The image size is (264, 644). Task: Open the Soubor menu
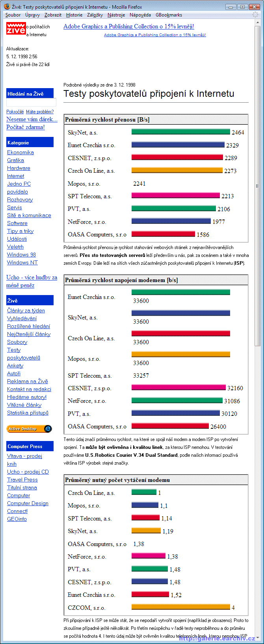click(13, 15)
